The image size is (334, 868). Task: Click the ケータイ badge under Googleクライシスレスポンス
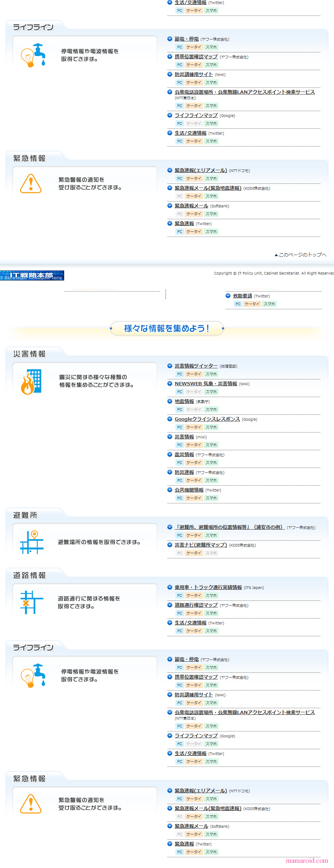(x=194, y=427)
